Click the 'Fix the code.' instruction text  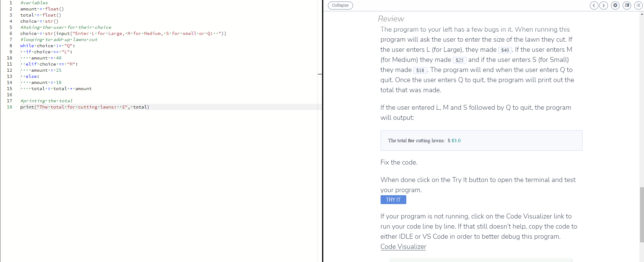pyautogui.click(x=399, y=162)
